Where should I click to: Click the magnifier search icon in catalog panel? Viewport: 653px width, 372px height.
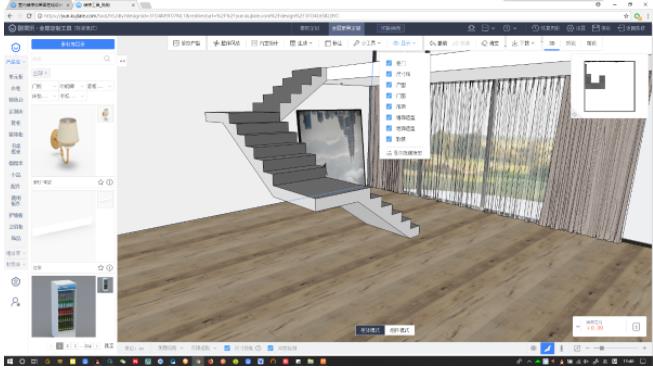(x=107, y=59)
